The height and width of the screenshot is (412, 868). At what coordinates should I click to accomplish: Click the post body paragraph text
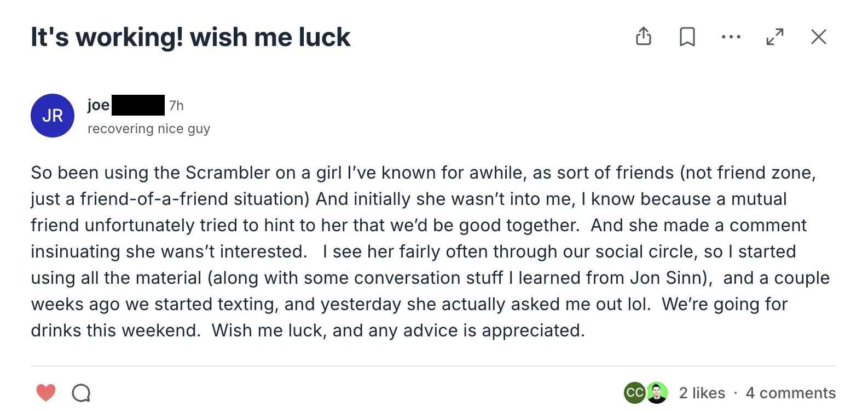pos(430,251)
